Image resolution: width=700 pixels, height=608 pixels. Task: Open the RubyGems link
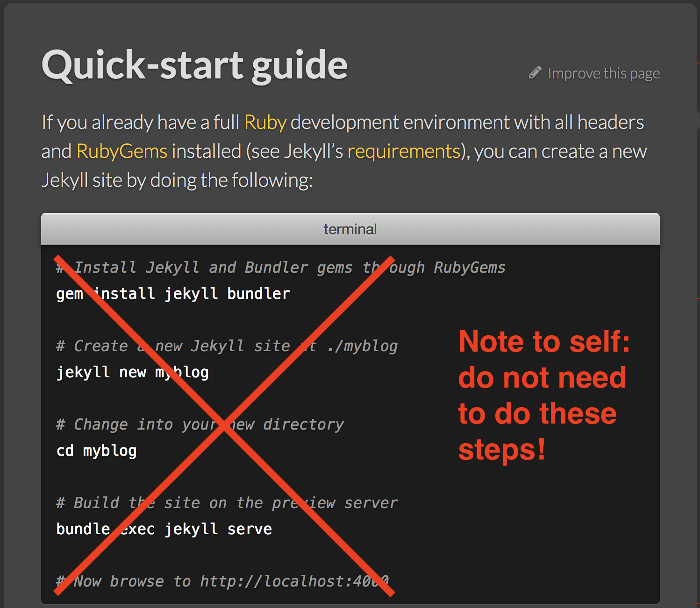coord(121,151)
